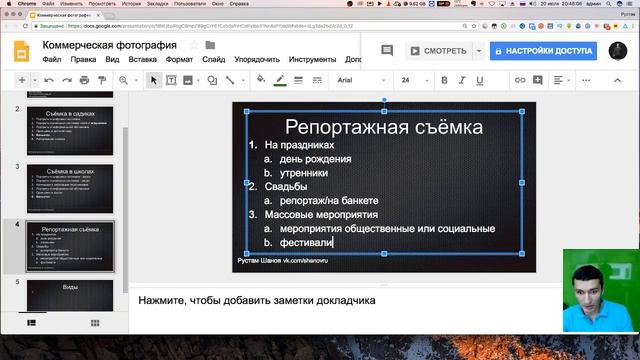Open the Arial font dropdown
Image resolution: width=640 pixels, height=360 pixels.
click(x=361, y=80)
